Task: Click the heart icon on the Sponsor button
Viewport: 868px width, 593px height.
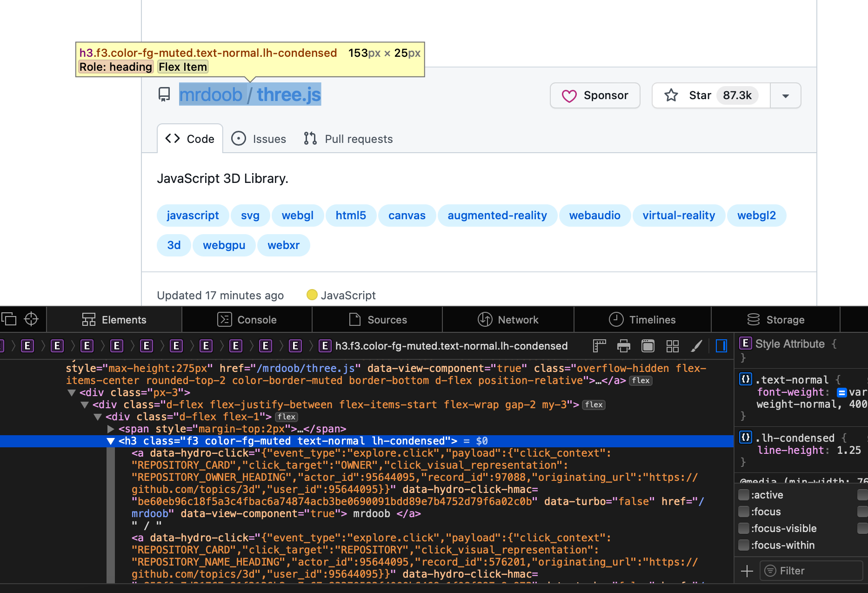Action: (x=569, y=96)
